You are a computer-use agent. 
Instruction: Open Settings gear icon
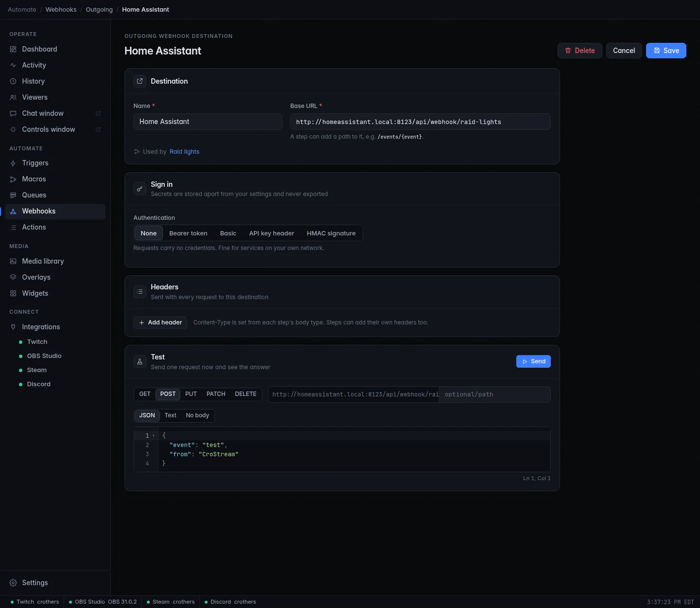pos(13,583)
